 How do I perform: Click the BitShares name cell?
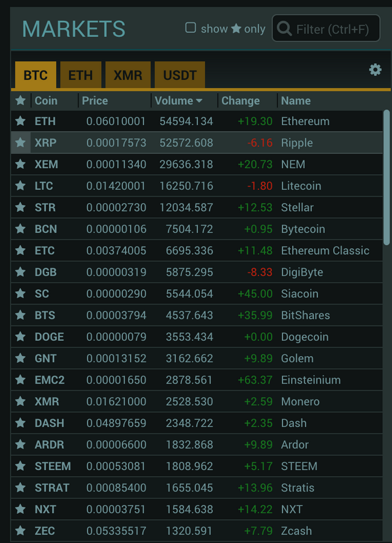click(306, 315)
